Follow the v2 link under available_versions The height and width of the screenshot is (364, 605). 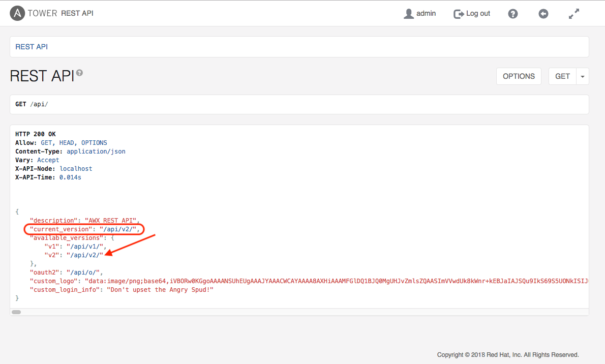(87, 255)
